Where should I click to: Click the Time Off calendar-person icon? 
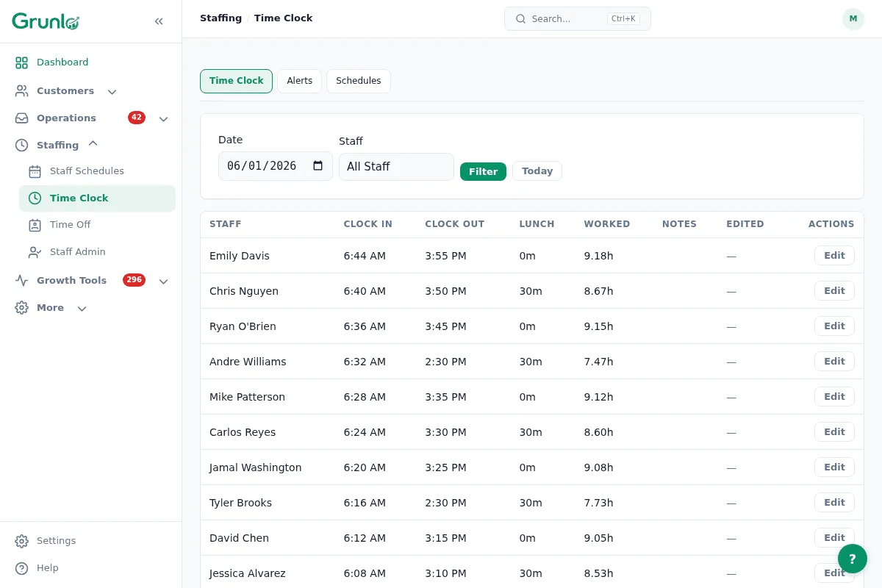coord(35,225)
